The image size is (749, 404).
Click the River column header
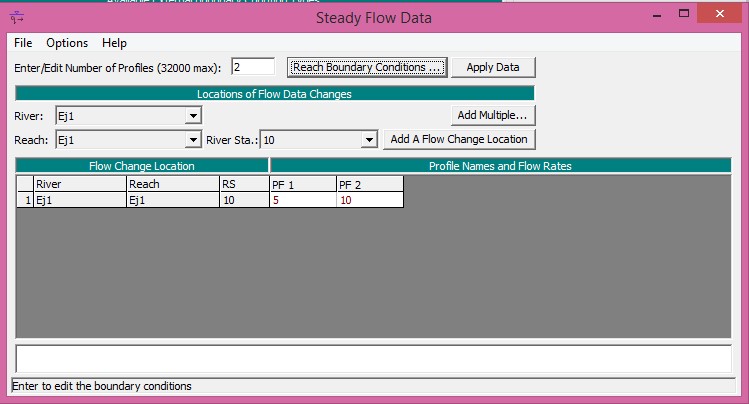80,184
